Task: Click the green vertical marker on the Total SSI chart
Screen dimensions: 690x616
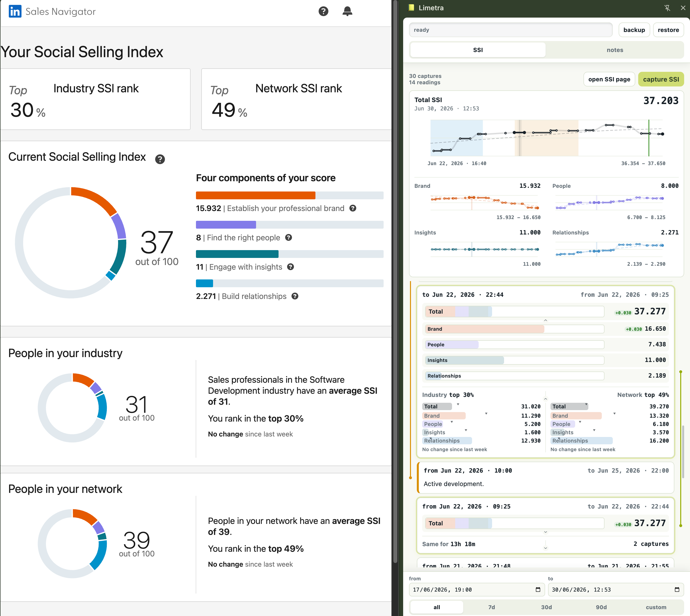Action: point(649,138)
